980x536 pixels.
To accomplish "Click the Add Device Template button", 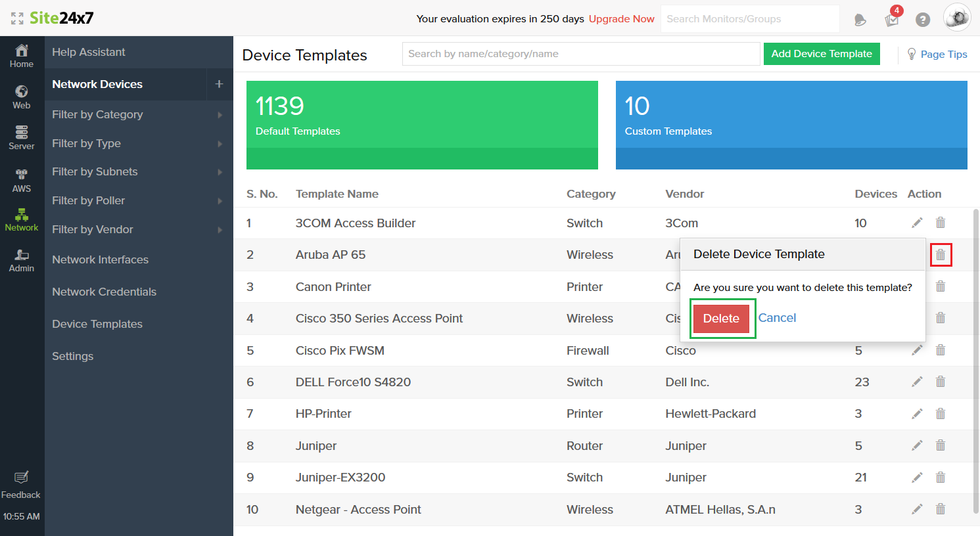I will coord(821,54).
